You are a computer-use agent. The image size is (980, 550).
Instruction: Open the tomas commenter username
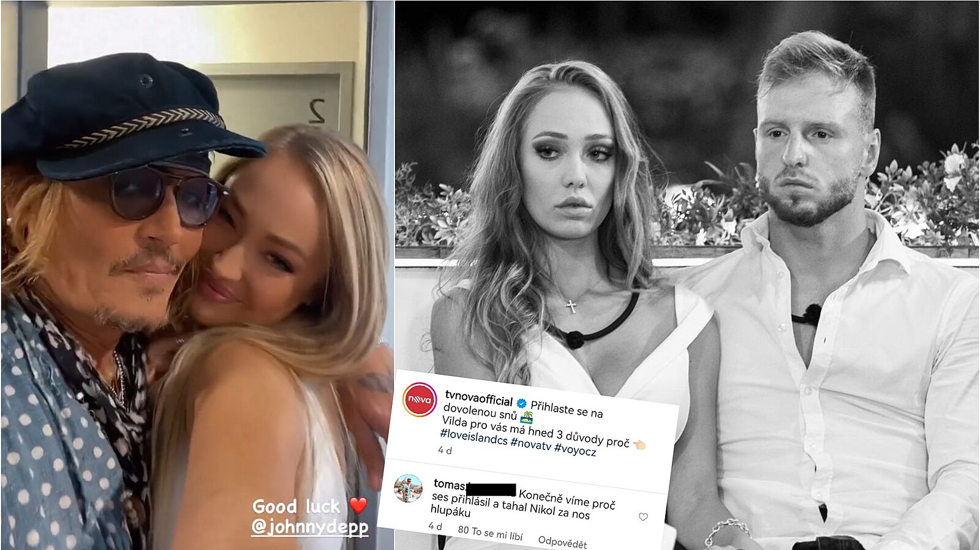point(450,484)
